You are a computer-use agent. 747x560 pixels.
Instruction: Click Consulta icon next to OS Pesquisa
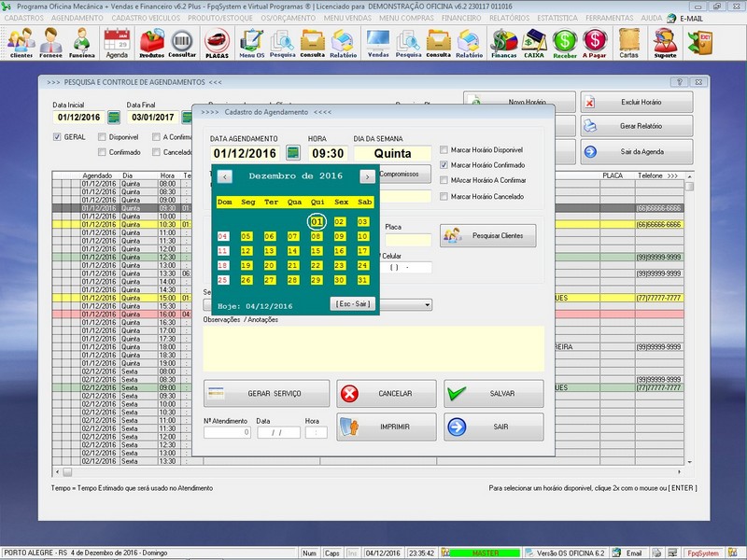pyautogui.click(x=313, y=43)
